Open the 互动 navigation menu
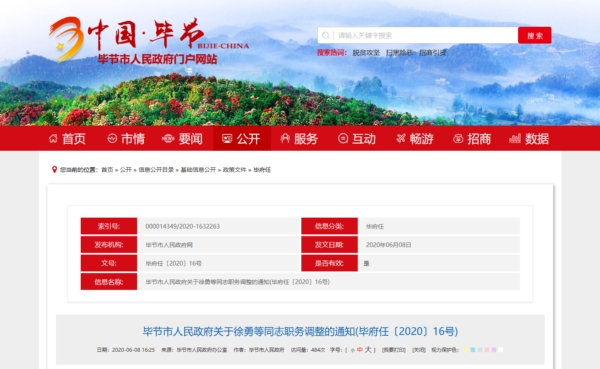600x369 pixels. (x=357, y=139)
